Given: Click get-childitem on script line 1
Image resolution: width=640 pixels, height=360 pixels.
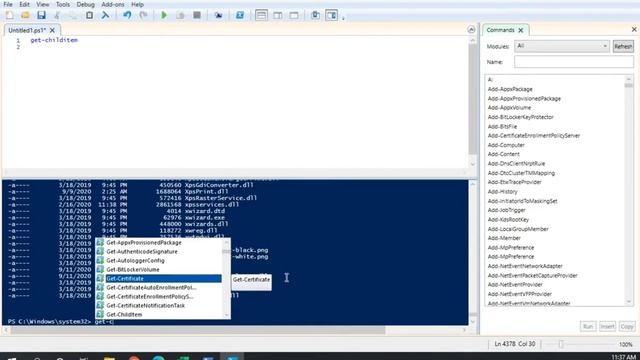Looking at the screenshot, I should click(54, 40).
